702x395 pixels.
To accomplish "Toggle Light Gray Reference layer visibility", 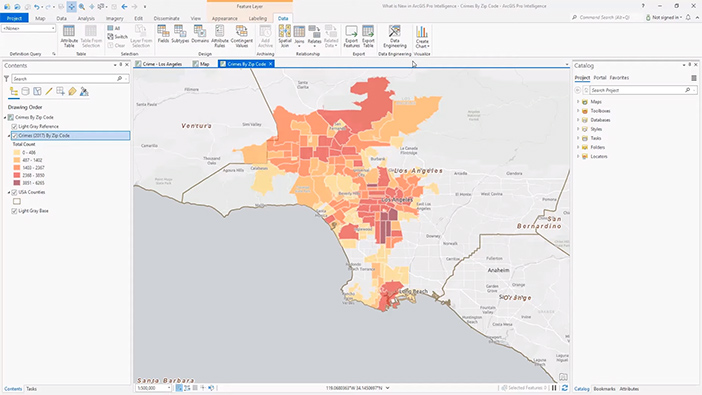I will coord(14,127).
